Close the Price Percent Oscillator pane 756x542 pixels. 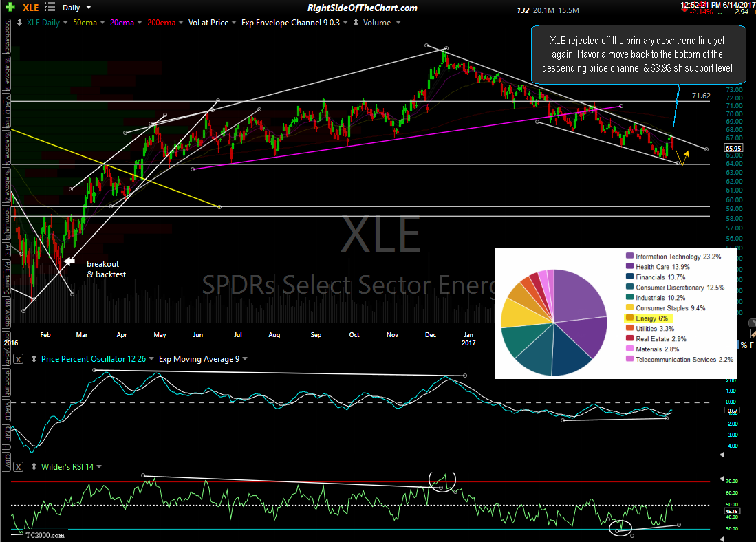[19, 359]
